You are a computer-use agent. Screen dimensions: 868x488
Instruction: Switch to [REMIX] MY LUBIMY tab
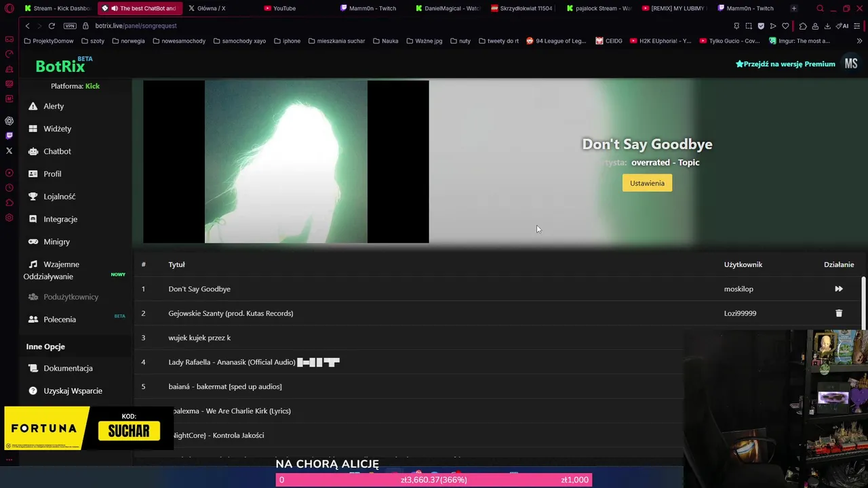coord(674,8)
